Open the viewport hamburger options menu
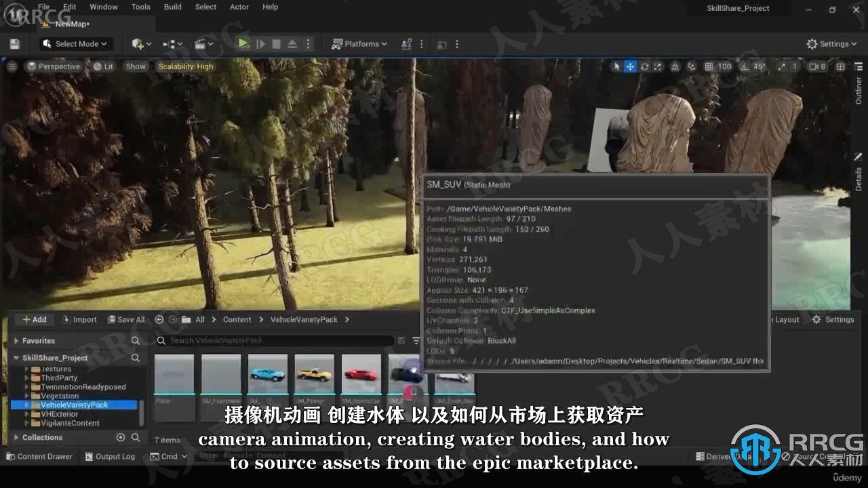Viewport: 868px width, 488px height. (12, 66)
